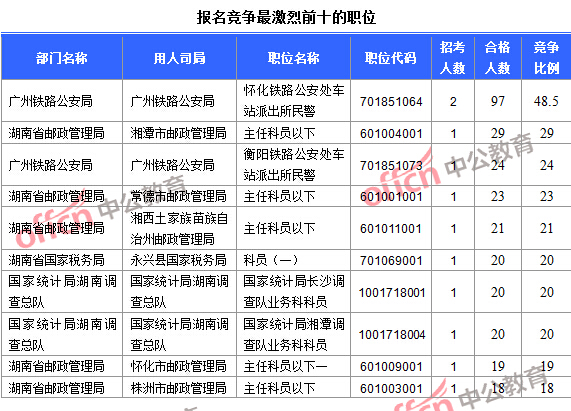Click qualified count 29 in 601004001 row
The width and height of the screenshot is (571, 411).
tap(498, 133)
